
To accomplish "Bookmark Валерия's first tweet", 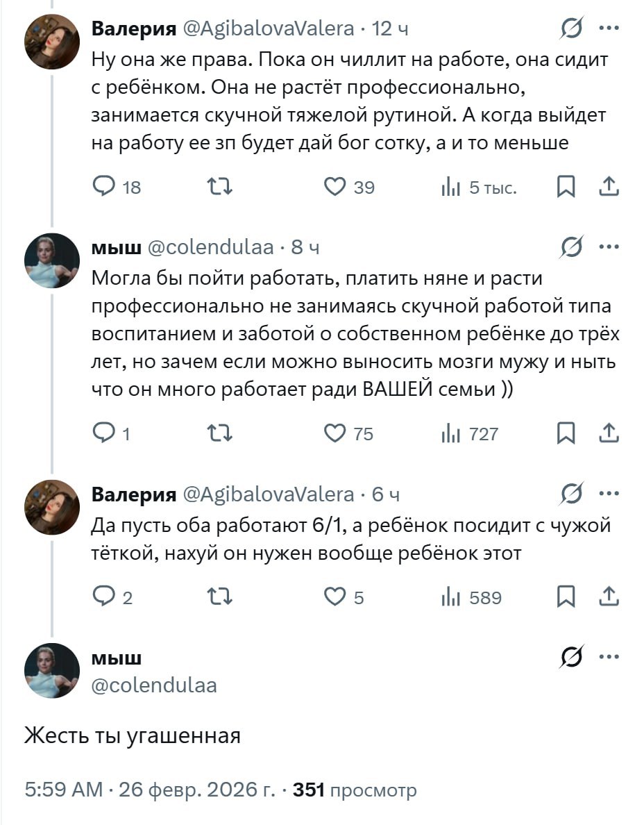I will (566, 186).
